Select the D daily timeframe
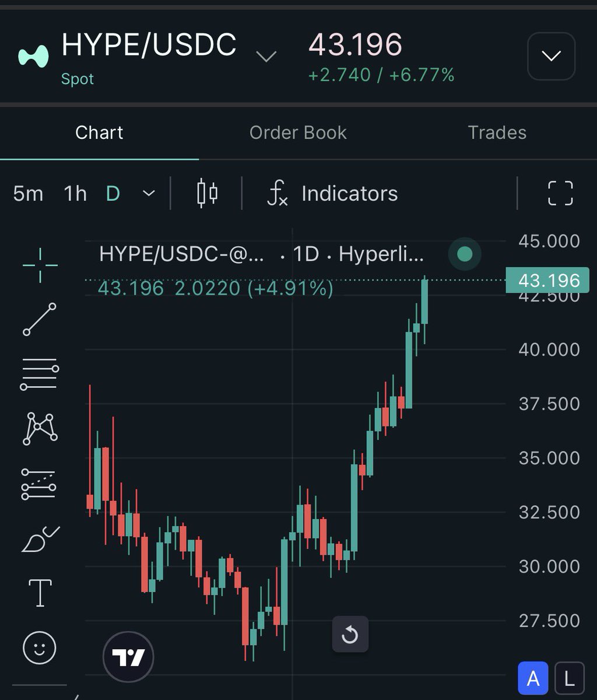 tap(113, 193)
